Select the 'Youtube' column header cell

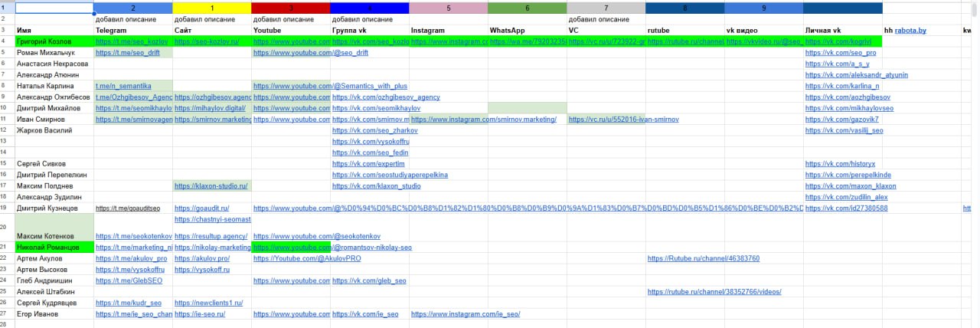click(290, 30)
